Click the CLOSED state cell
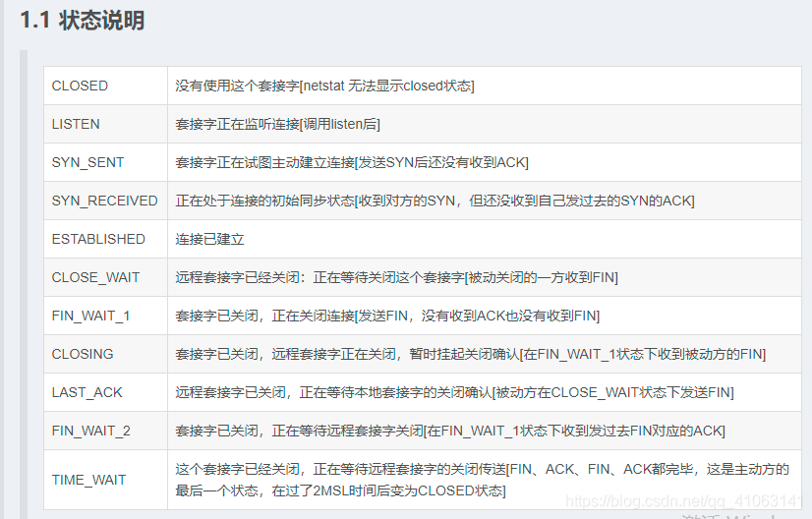 [x=105, y=86]
